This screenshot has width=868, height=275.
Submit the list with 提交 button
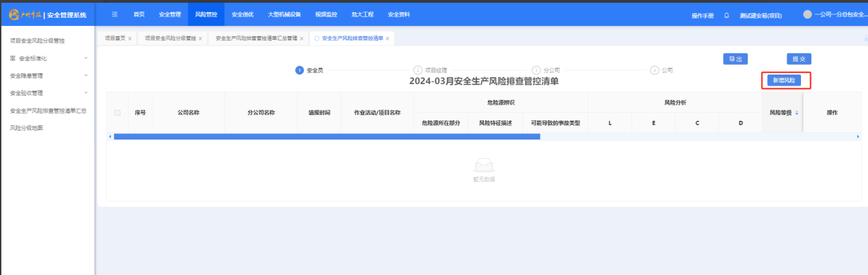[x=798, y=59]
